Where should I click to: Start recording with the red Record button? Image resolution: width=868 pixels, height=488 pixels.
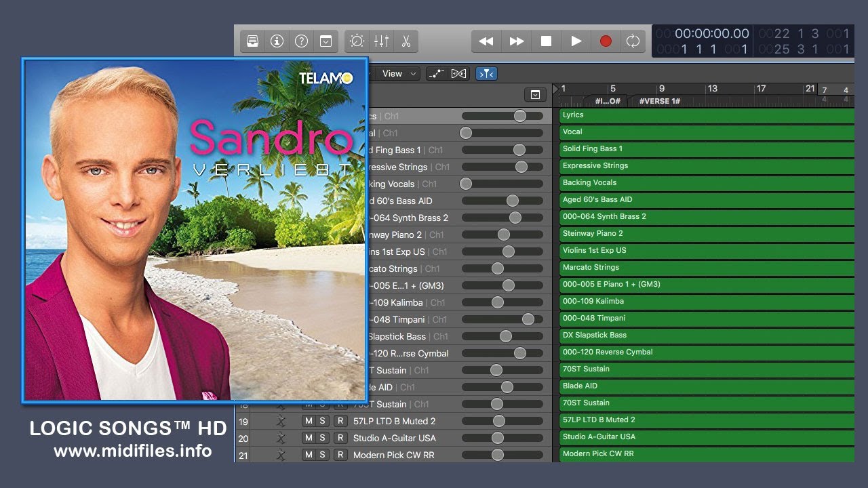[x=606, y=41]
